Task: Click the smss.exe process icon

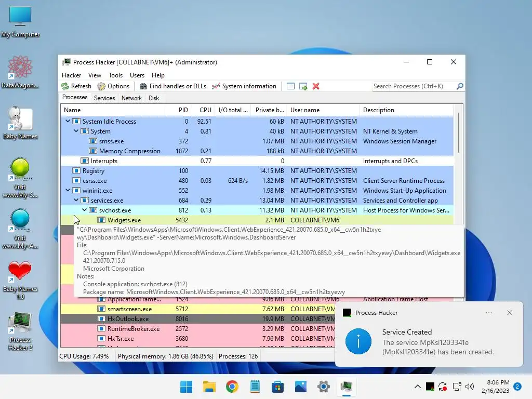Action: [x=93, y=141]
